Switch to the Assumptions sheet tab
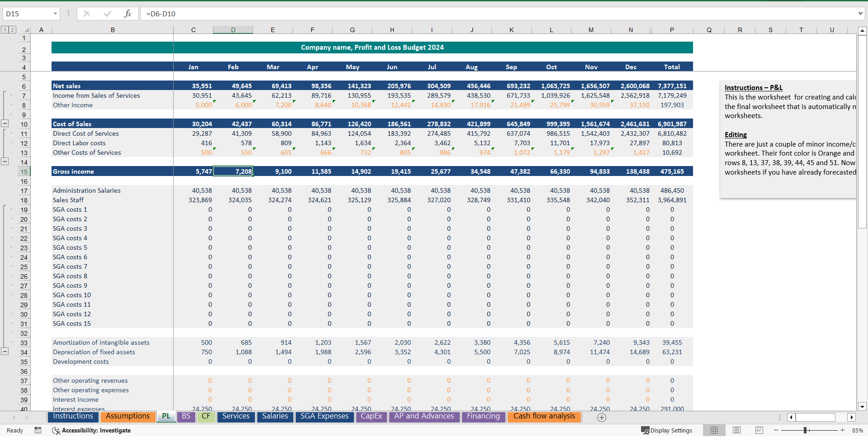Image resolution: width=868 pixels, height=437 pixels. coord(128,416)
